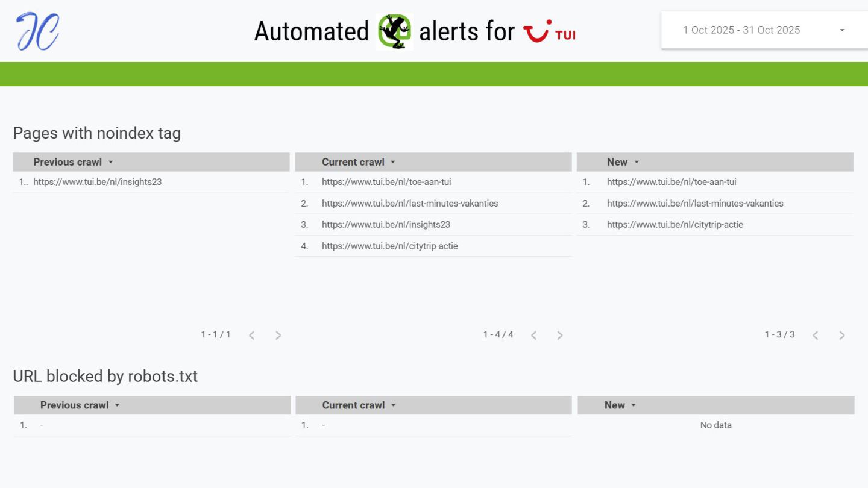
Task: Select insights23 URL in Current crawl table
Action: click(386, 225)
